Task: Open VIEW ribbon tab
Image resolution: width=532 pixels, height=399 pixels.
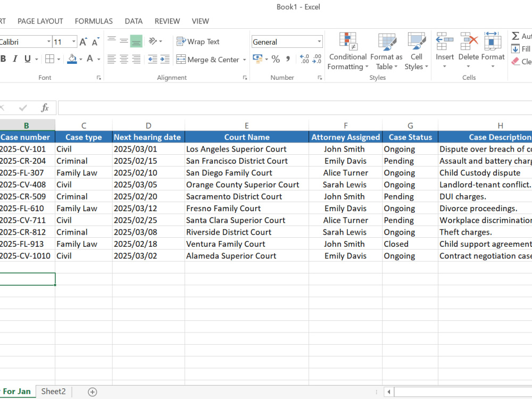Action: (200, 21)
